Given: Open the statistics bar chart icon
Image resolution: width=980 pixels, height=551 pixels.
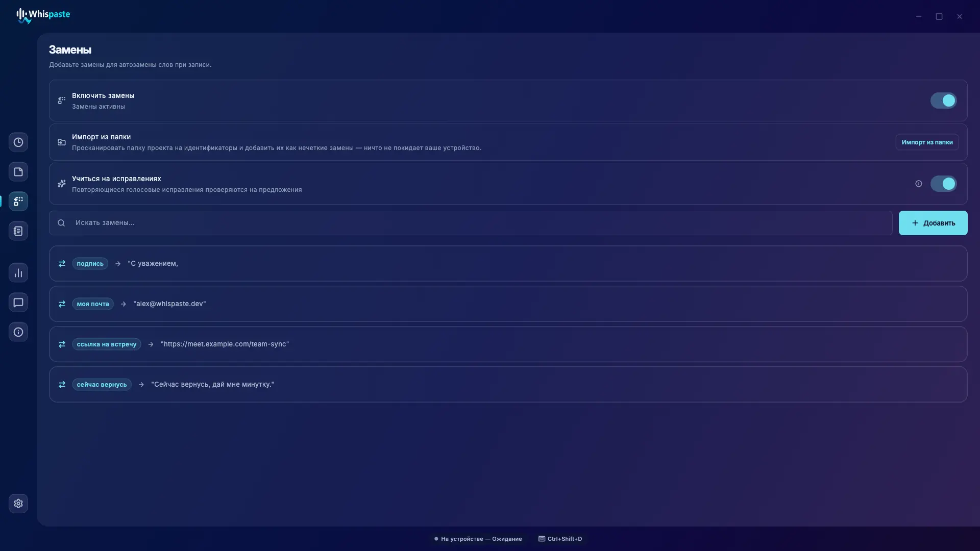Looking at the screenshot, I should [18, 273].
